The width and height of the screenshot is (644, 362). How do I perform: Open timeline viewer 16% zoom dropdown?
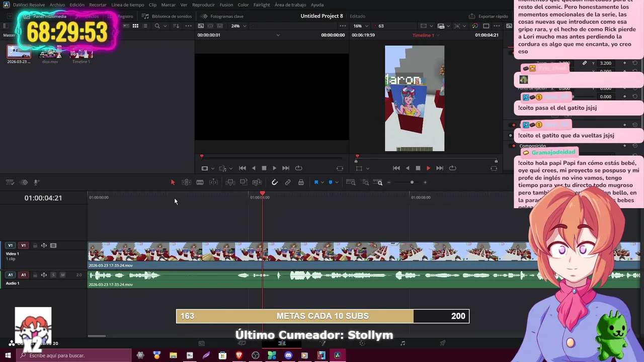[361, 26]
